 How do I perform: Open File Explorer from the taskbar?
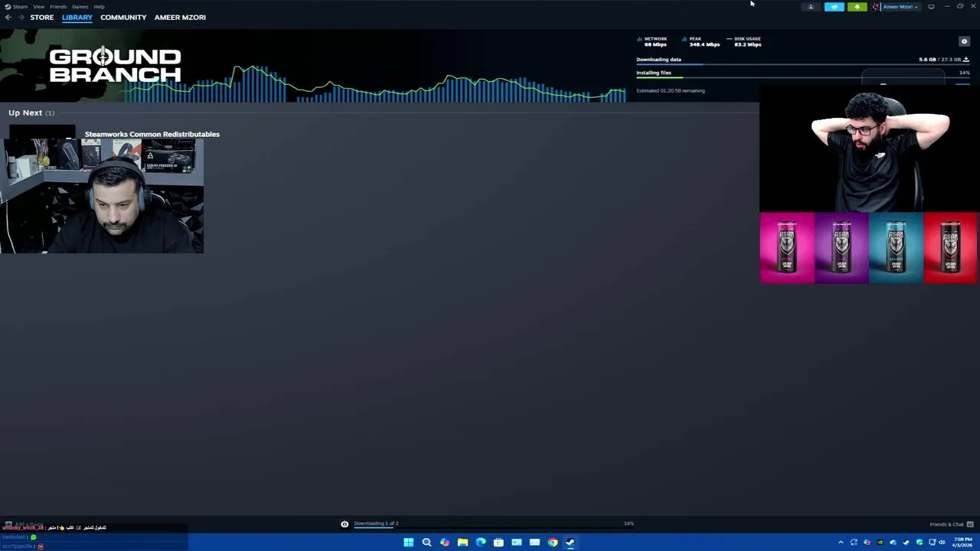462,543
